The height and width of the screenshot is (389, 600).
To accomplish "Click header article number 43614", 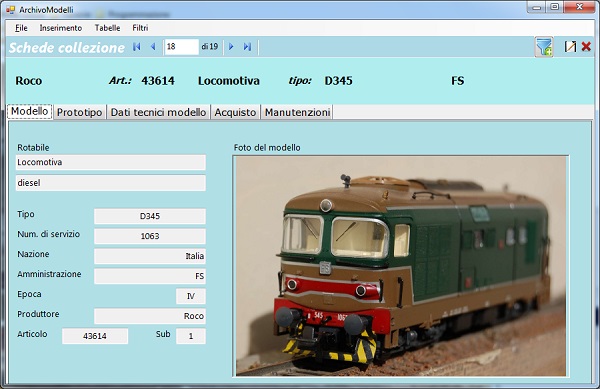I will tap(158, 81).
